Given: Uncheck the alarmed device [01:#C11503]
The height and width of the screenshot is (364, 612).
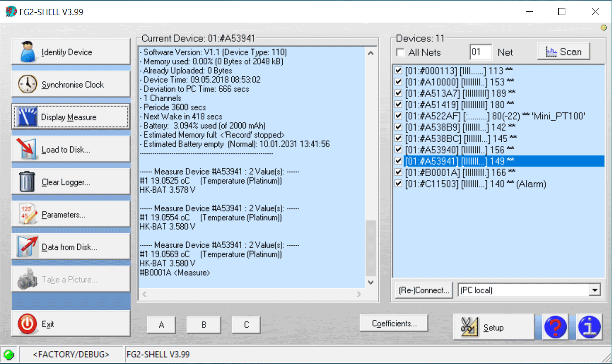Looking at the screenshot, I should click(398, 184).
